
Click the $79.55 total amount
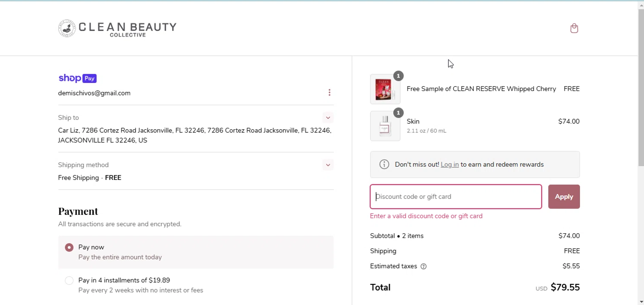pos(565,287)
